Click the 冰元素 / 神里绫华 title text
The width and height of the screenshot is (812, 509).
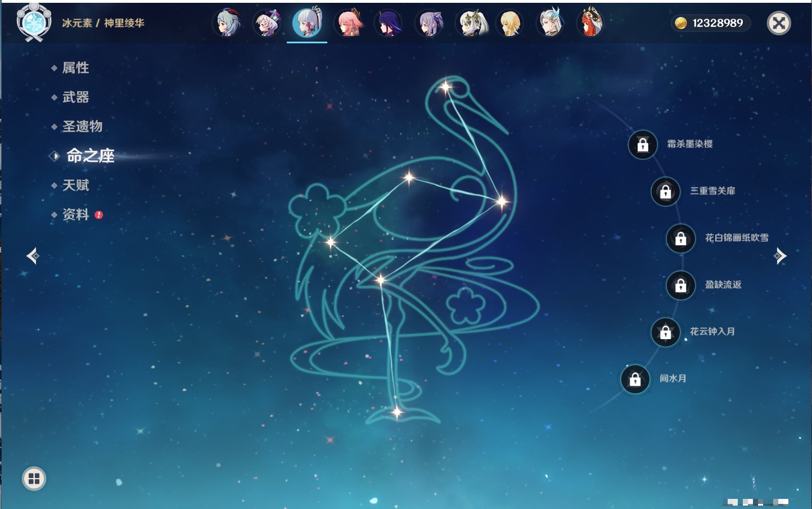point(103,23)
